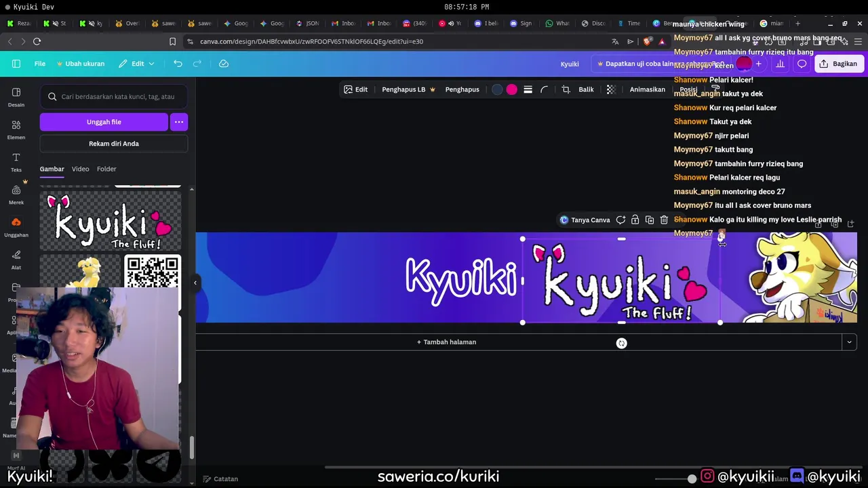Open the analytics bar chart icon
Viewport: 868px width, 488px height.
pyautogui.click(x=780, y=64)
